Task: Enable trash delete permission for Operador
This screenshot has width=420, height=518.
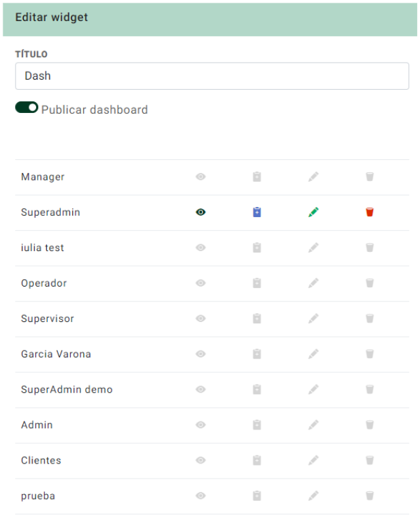Action: [370, 282]
